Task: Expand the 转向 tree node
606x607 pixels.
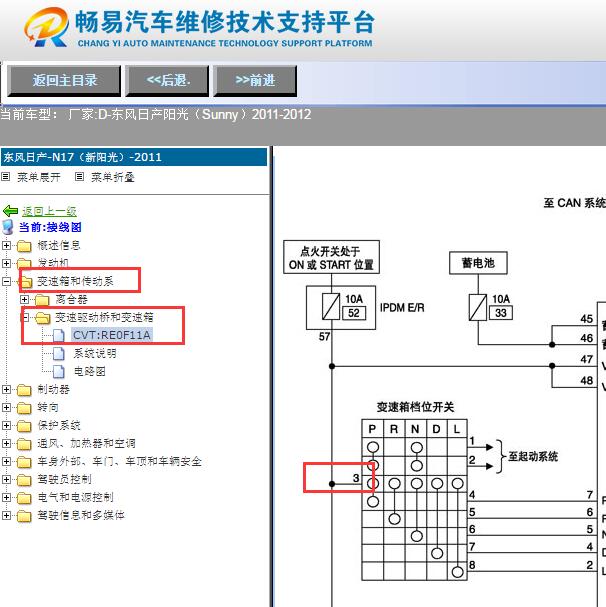Action: click(6, 407)
